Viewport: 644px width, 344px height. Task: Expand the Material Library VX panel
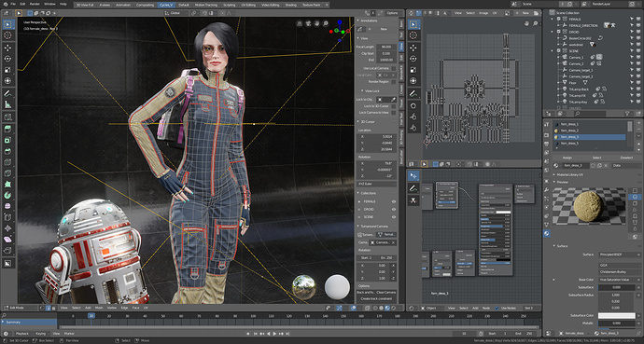(554, 175)
